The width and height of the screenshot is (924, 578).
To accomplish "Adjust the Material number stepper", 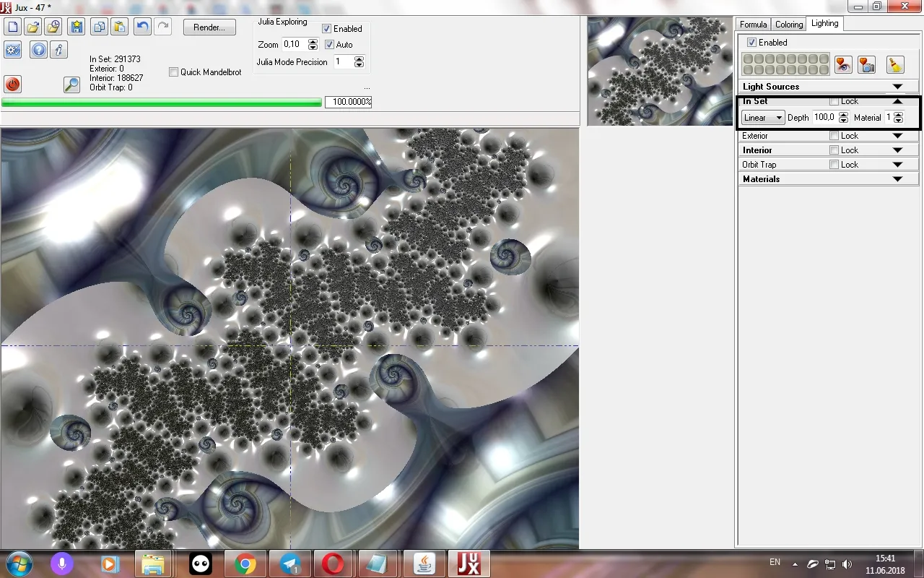I will coord(898,118).
